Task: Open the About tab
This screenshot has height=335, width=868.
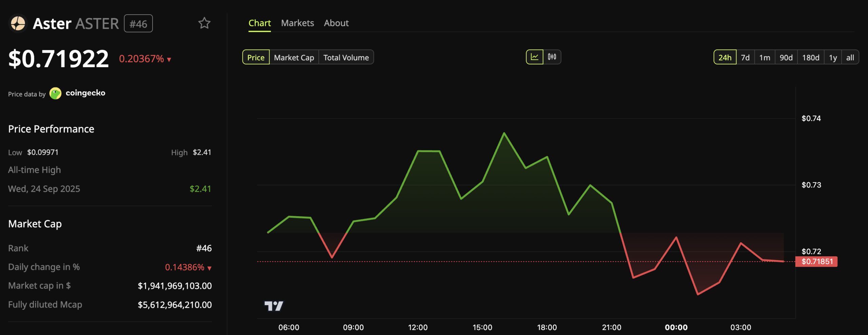Action: (x=336, y=23)
